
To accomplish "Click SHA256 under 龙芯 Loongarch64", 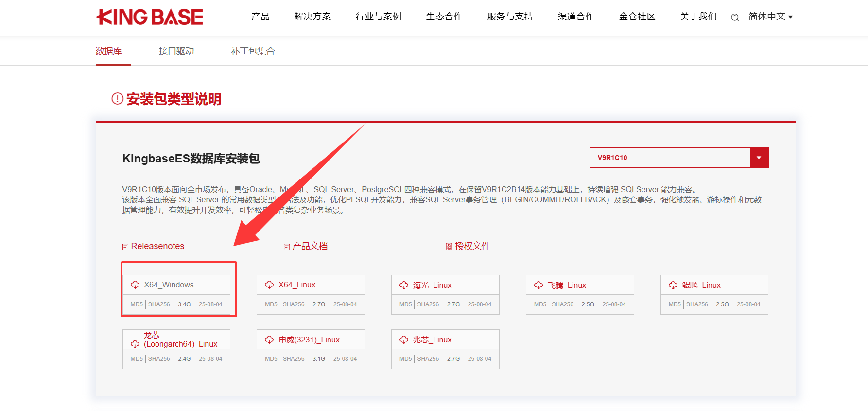I will [x=159, y=359].
